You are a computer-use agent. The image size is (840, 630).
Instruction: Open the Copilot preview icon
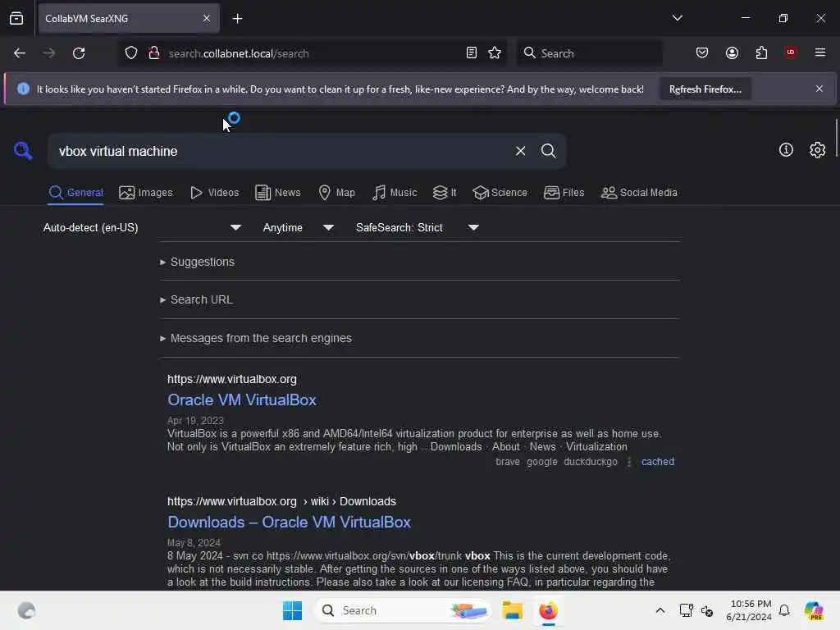click(814, 610)
